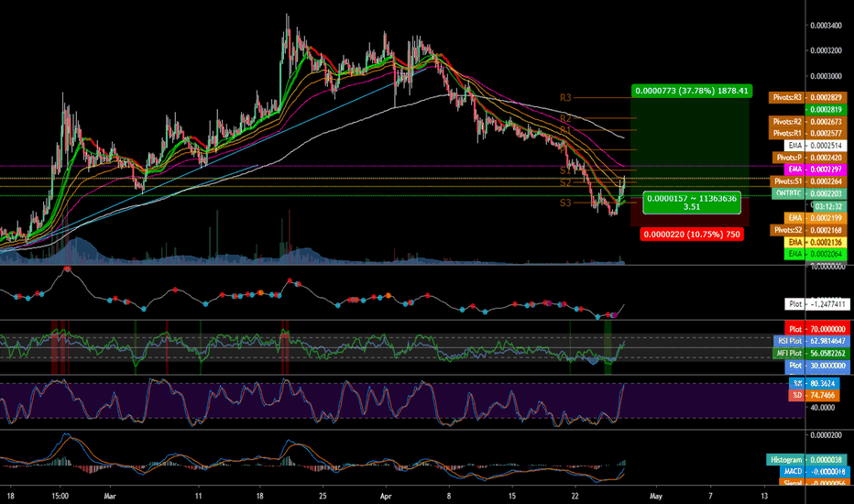This screenshot has width=854, height=504.
Task: Click the RSI Plot value label
Action: coord(812,341)
